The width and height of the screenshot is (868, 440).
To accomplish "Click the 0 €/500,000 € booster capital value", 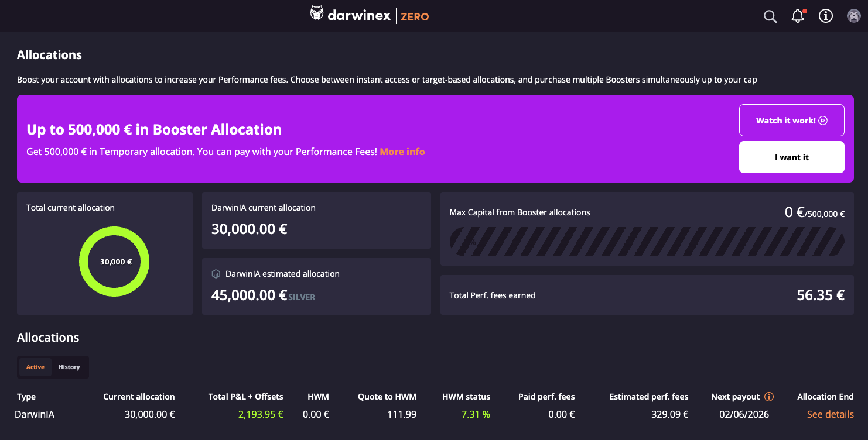I will pos(815,212).
